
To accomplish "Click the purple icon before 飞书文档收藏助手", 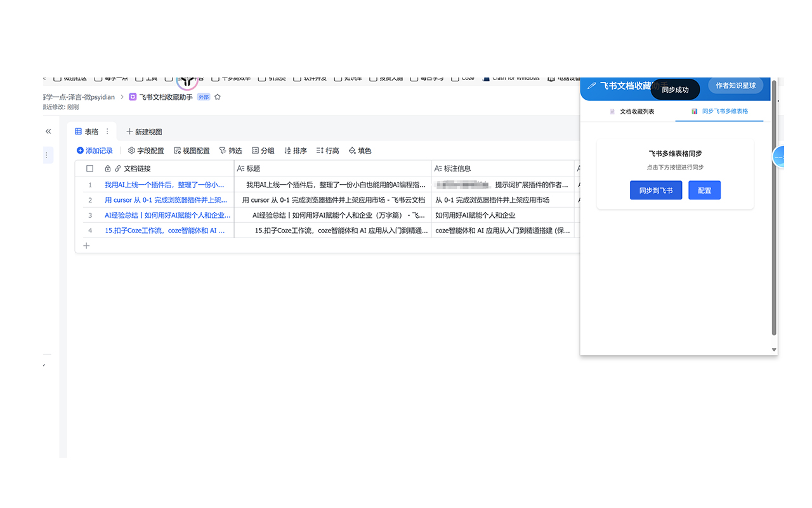I will [133, 97].
